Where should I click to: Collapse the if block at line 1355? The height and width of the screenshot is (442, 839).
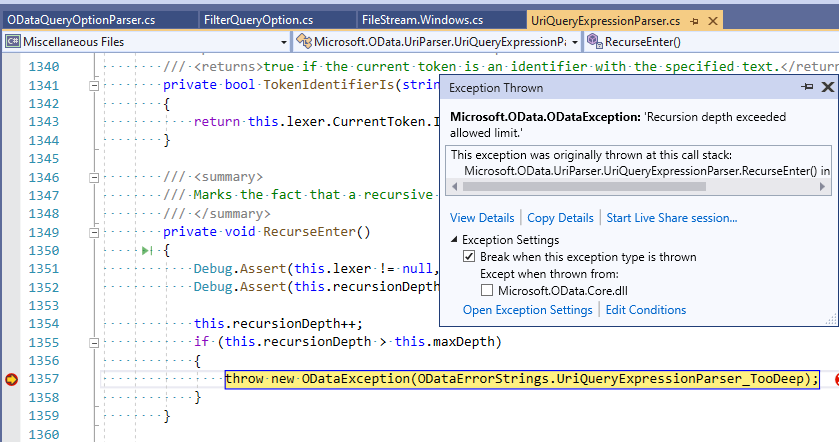94,342
